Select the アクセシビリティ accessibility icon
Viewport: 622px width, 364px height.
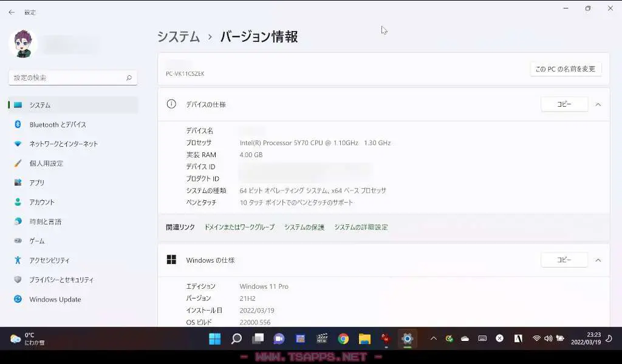pyautogui.click(x=19, y=260)
